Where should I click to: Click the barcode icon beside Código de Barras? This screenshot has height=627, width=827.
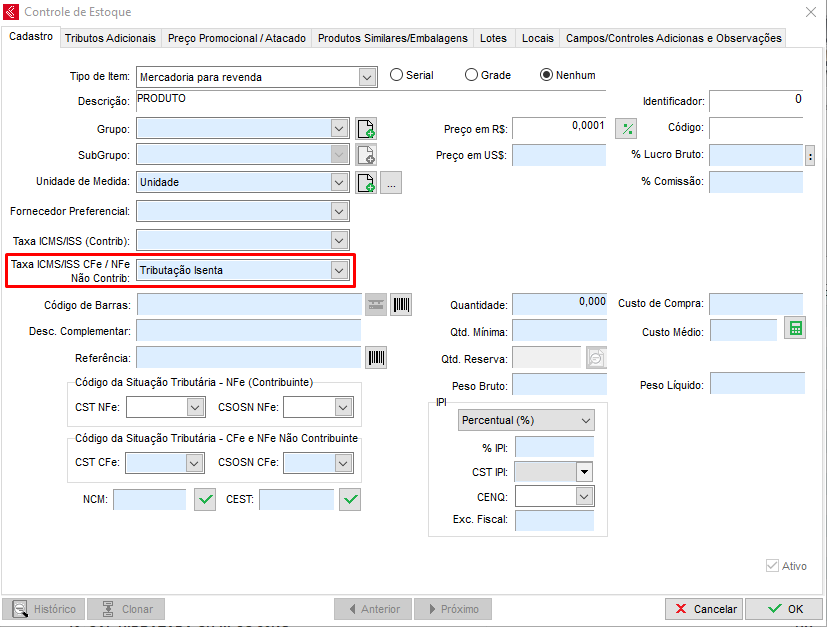coord(401,305)
